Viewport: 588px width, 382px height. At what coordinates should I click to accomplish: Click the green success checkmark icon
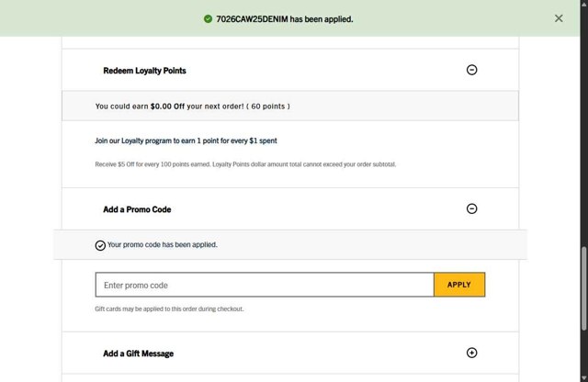(209, 18)
